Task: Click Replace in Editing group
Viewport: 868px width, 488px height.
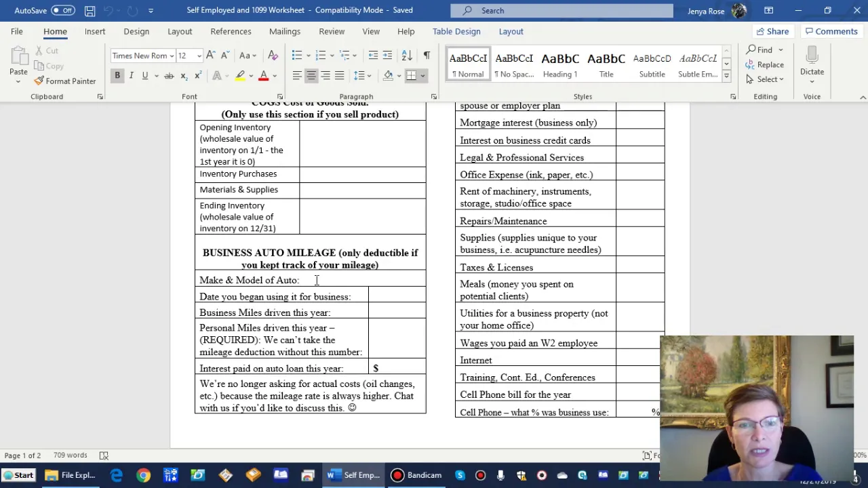Action: click(x=765, y=64)
